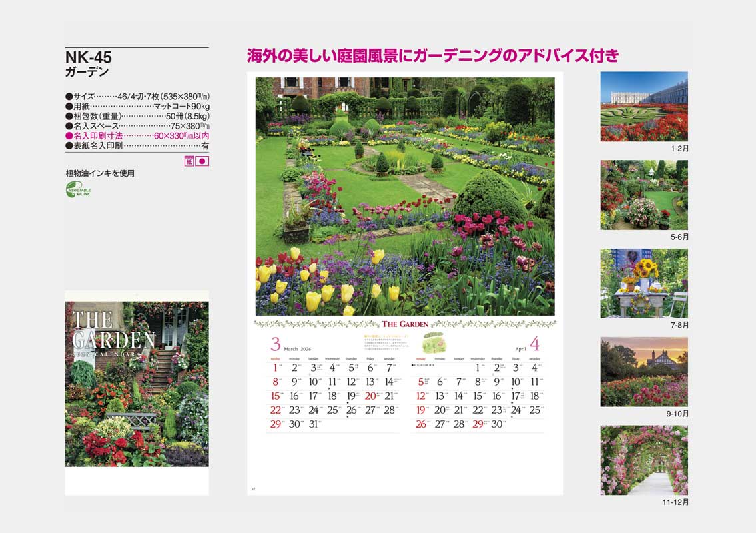756x533 pixels.
Task: Open the 5-6月 garden thumbnail
Action: (644, 195)
